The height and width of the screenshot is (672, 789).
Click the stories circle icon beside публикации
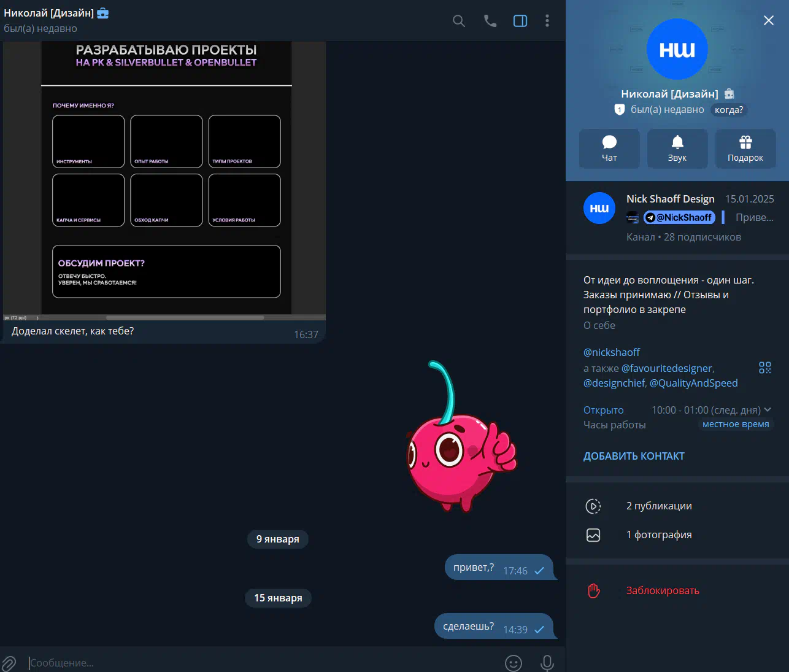593,506
